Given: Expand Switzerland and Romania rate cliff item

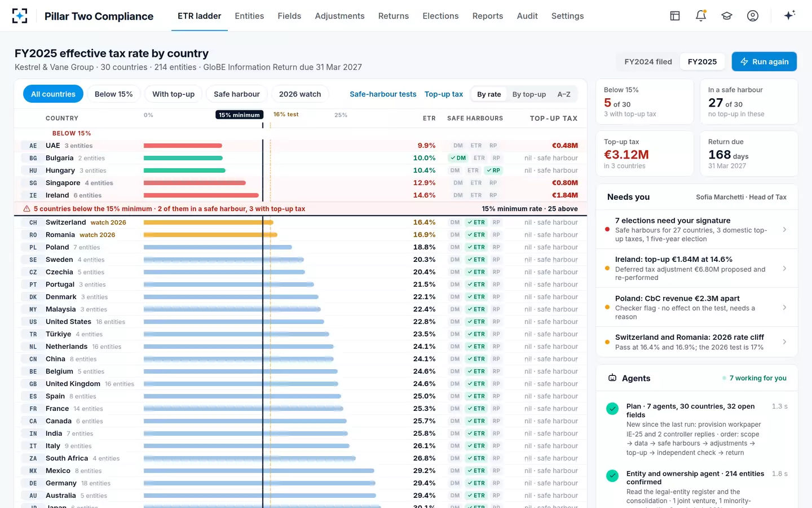Looking at the screenshot, I should tap(697, 341).
